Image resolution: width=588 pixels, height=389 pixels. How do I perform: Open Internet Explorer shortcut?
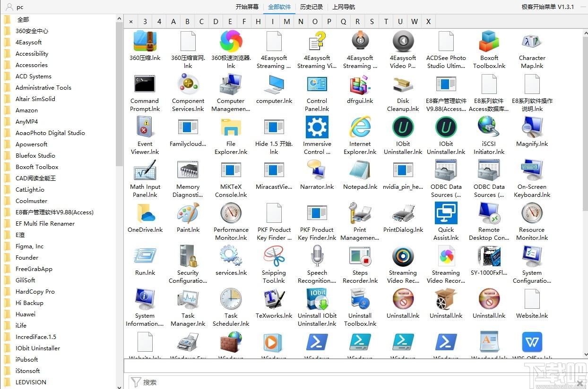click(x=360, y=127)
